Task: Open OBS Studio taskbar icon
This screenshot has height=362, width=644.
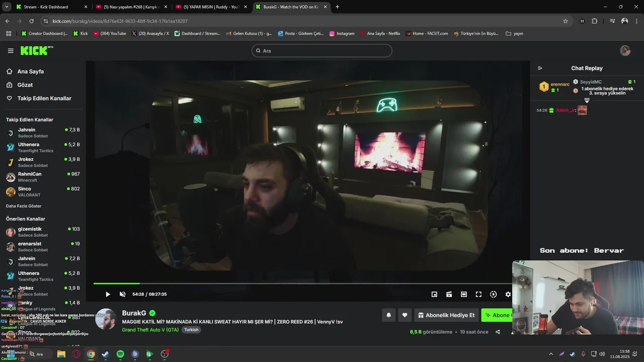Action: 165,354
